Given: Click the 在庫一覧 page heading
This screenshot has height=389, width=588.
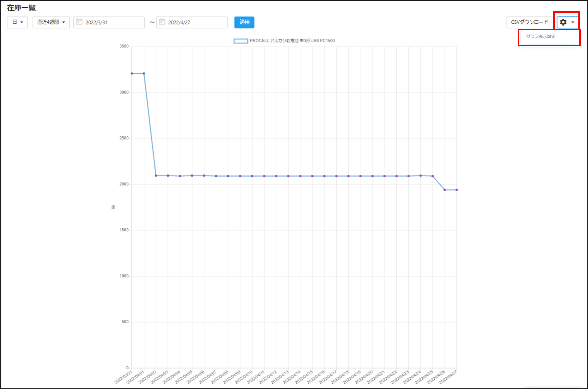Looking at the screenshot, I should point(21,8).
